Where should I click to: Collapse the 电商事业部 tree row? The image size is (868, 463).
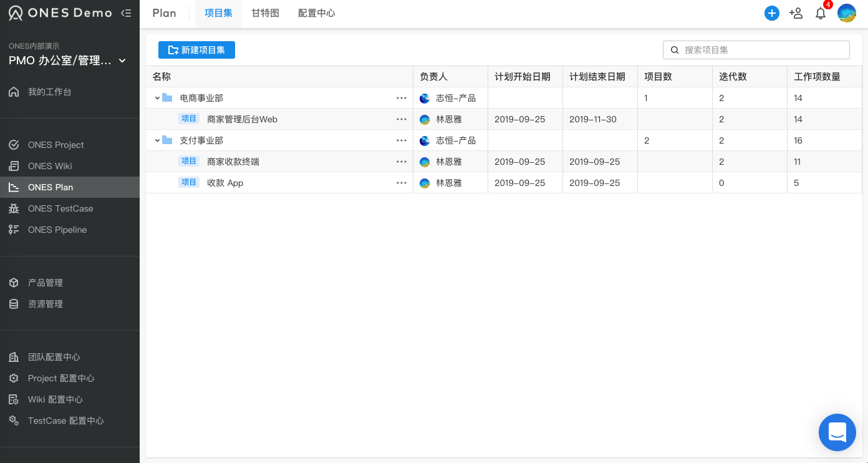point(157,98)
